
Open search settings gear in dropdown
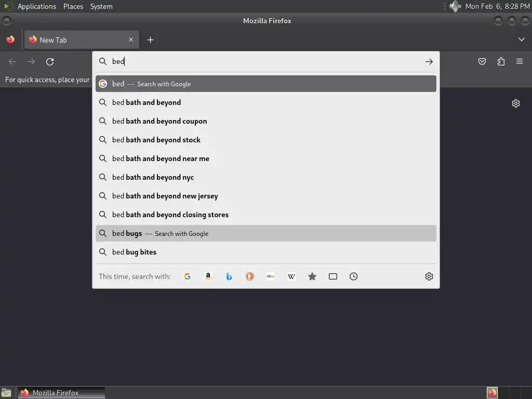429,276
